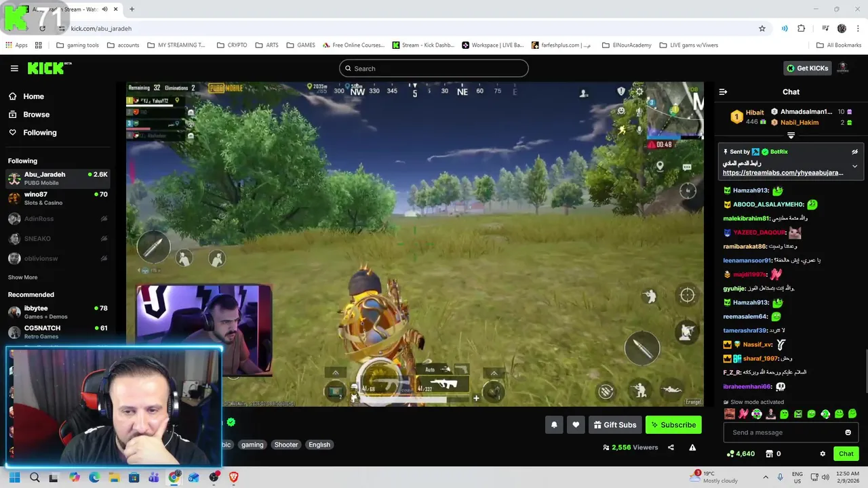
Task: Open Abu_Jaradeh channel in sidebar
Action: 58,178
